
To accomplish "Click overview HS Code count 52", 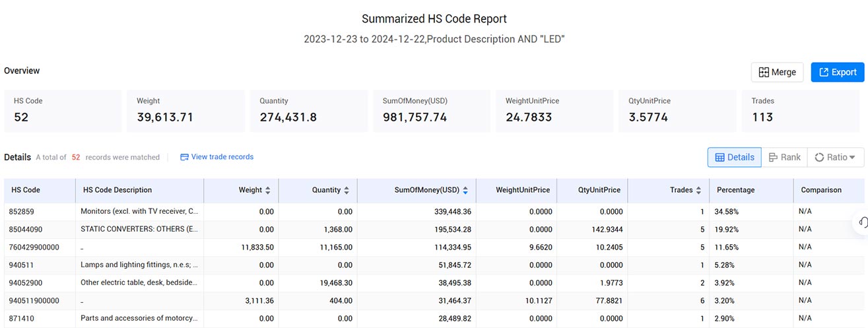I will [21, 117].
